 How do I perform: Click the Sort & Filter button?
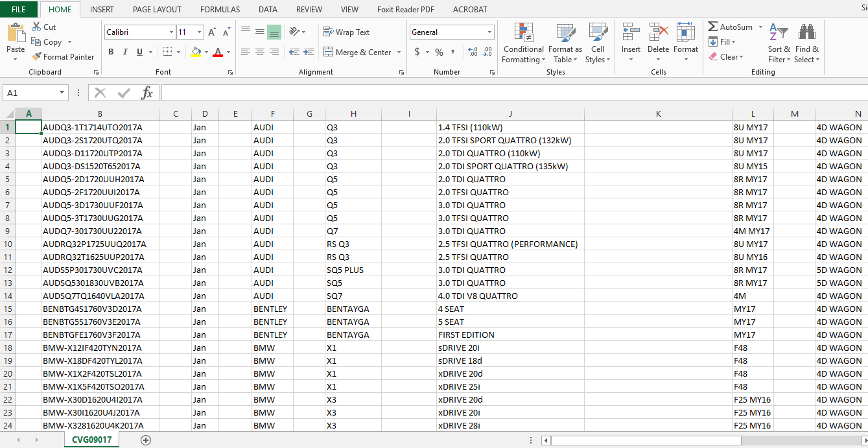tap(779, 43)
